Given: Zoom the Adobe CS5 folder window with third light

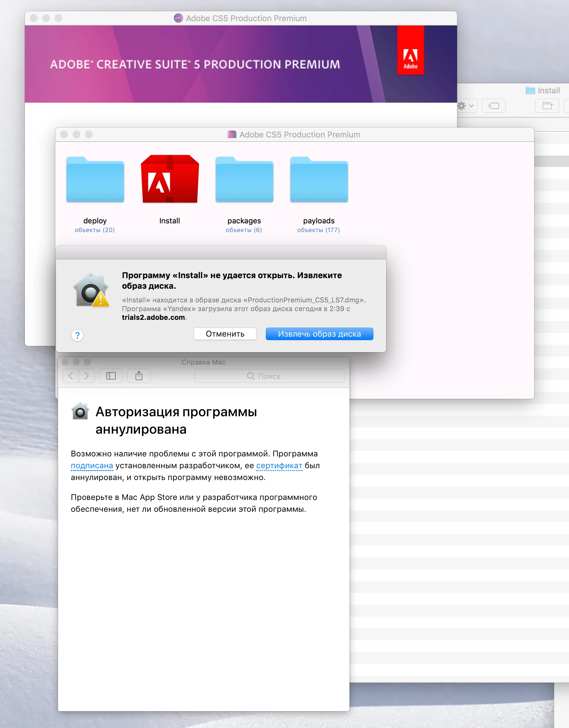Looking at the screenshot, I should [x=89, y=134].
